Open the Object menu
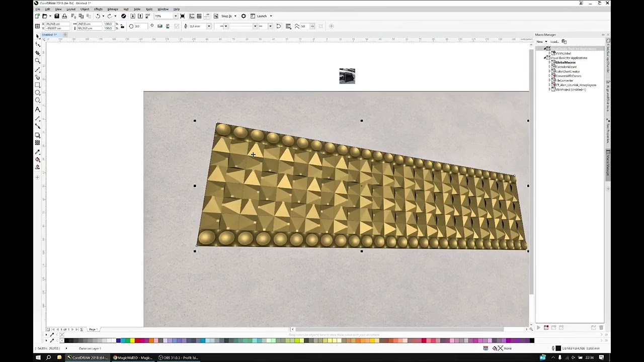The image size is (644, 362). tap(85, 9)
